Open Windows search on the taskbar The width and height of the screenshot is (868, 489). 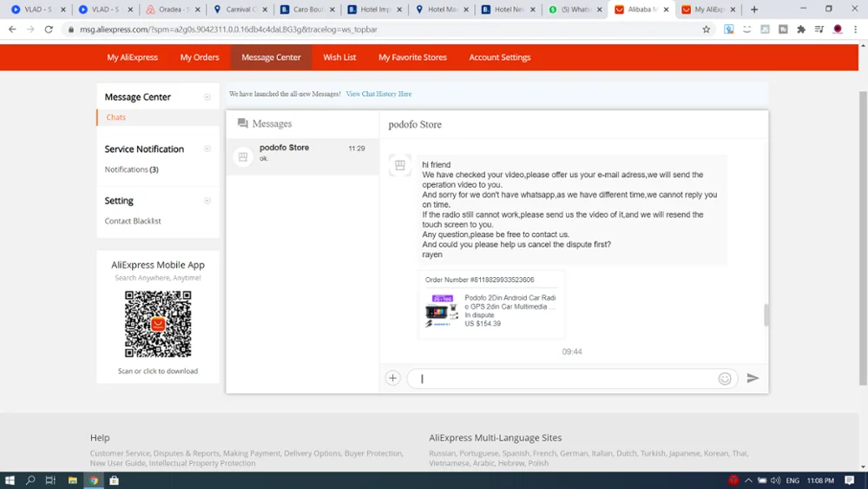coord(30,480)
